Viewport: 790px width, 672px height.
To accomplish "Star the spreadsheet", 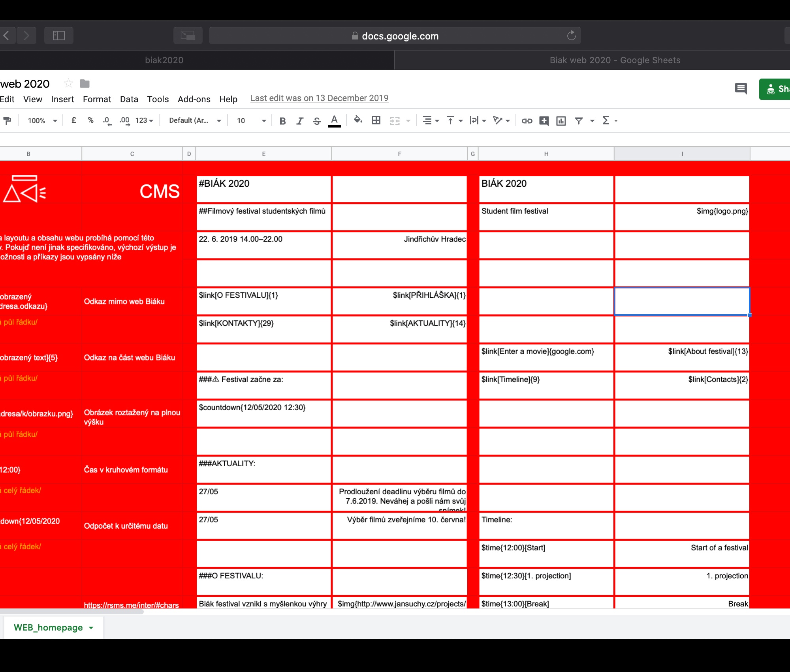I will pyautogui.click(x=68, y=83).
